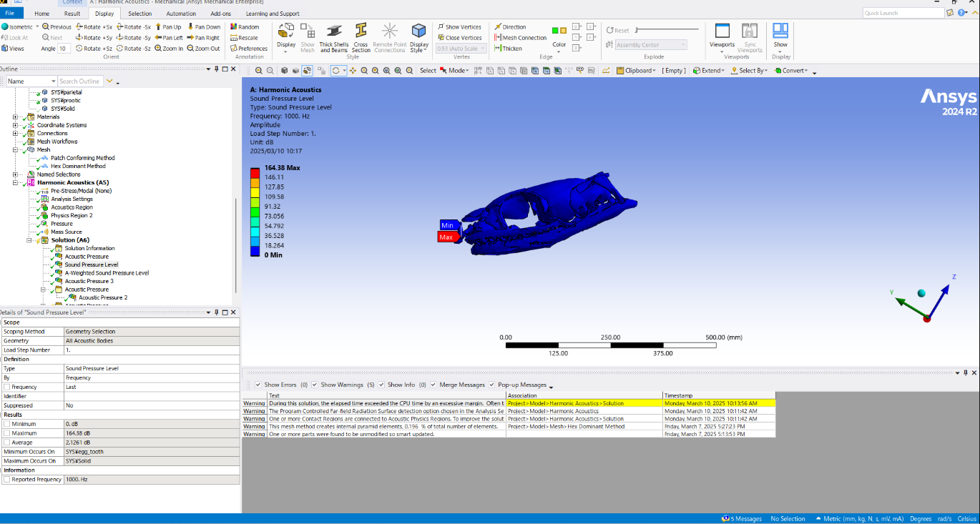The image size is (980, 524).
Task: Click the Angle input field
Action: click(64, 49)
